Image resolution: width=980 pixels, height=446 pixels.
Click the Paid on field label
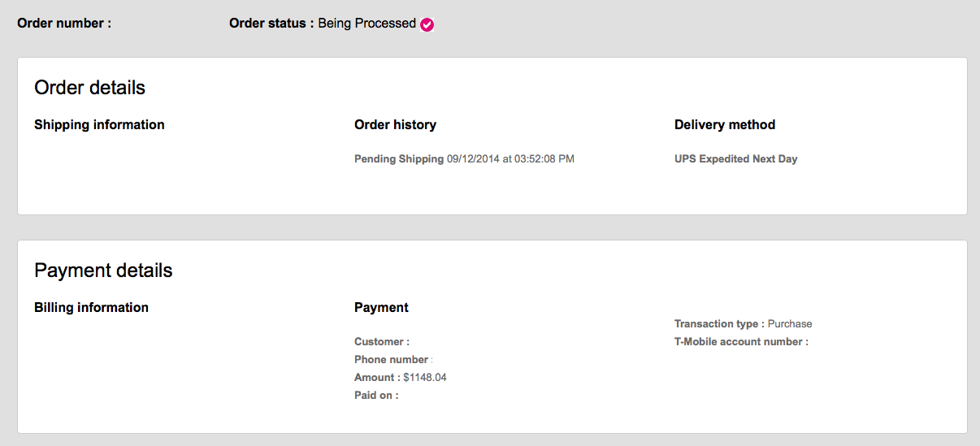click(x=376, y=396)
